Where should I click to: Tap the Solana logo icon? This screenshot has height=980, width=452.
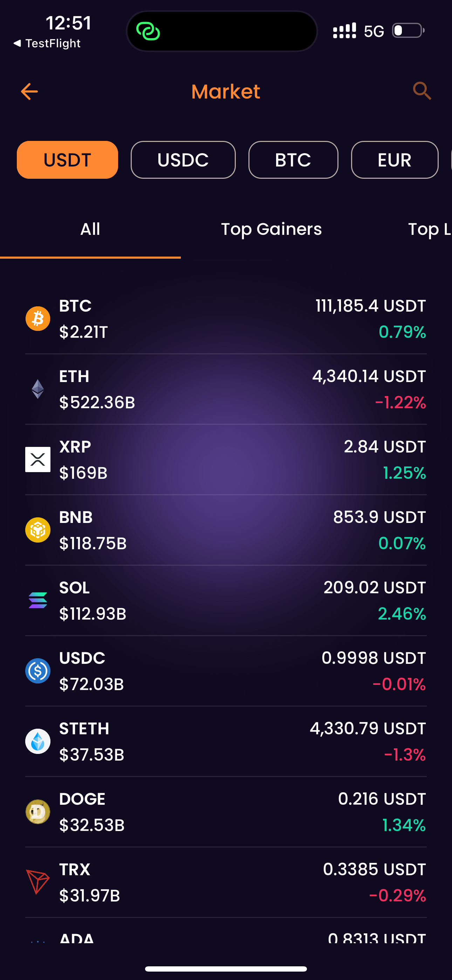point(38,600)
